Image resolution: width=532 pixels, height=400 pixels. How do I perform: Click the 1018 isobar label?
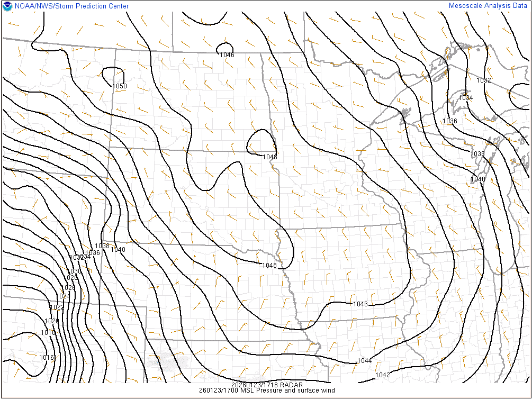[x=48, y=333]
